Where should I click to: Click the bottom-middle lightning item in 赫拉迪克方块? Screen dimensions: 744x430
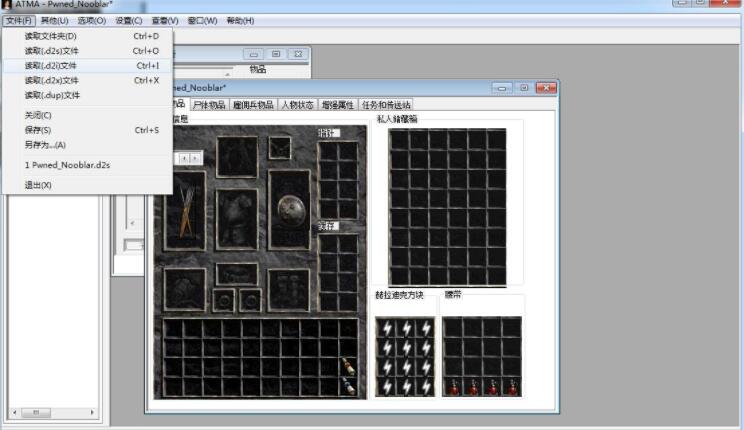click(x=407, y=387)
